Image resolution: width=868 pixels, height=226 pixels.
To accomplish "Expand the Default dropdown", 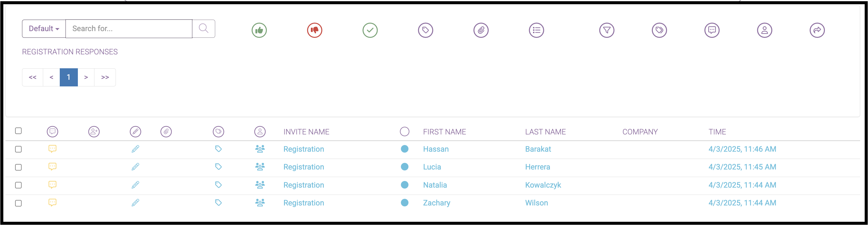I will click(x=44, y=29).
